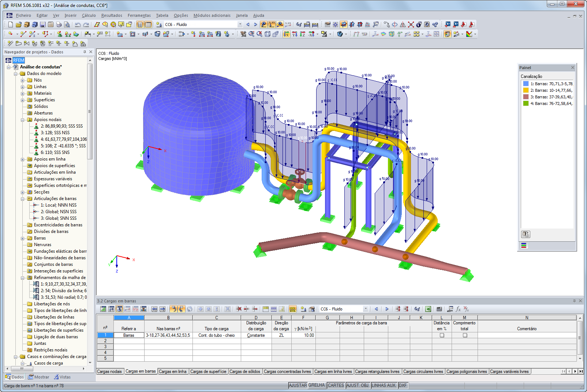The width and height of the screenshot is (587, 392).
Task: Click the wireframe cube view icon
Action: coord(268,34)
